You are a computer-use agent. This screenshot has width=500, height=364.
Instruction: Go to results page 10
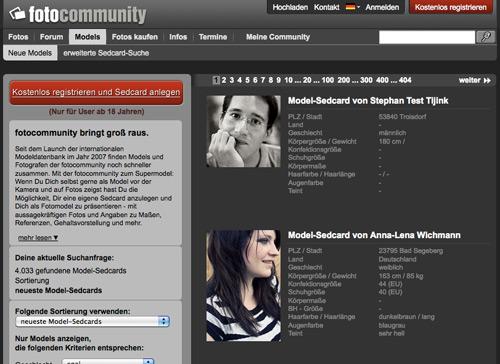point(289,80)
